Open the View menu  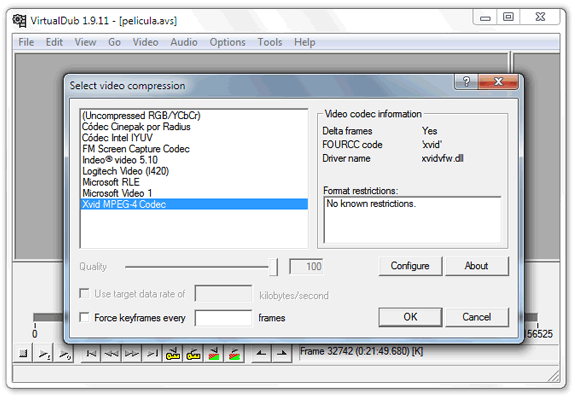click(x=85, y=42)
